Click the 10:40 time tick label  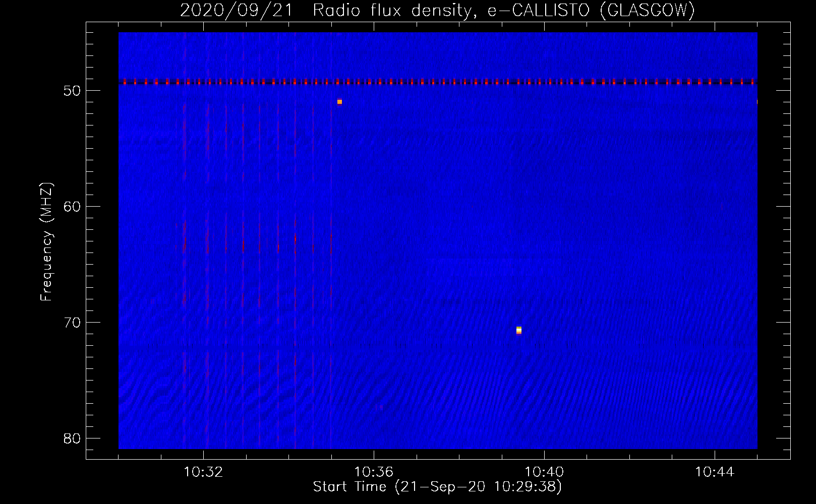point(544,472)
